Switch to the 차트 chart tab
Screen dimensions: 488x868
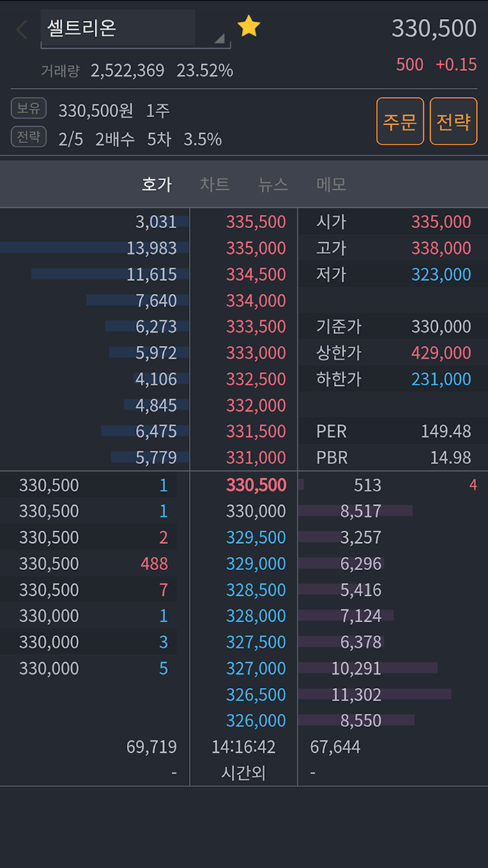pyautogui.click(x=214, y=185)
